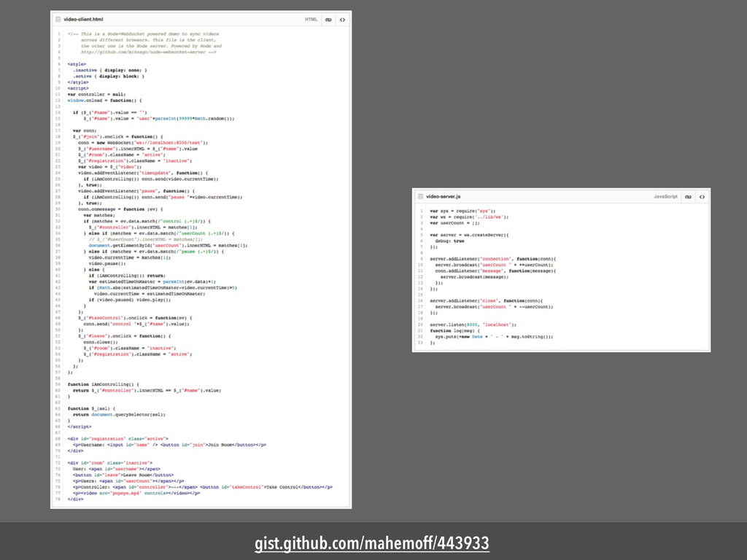Click the video src="popeye.mp4" line
The image size is (747, 560).
tap(136, 494)
